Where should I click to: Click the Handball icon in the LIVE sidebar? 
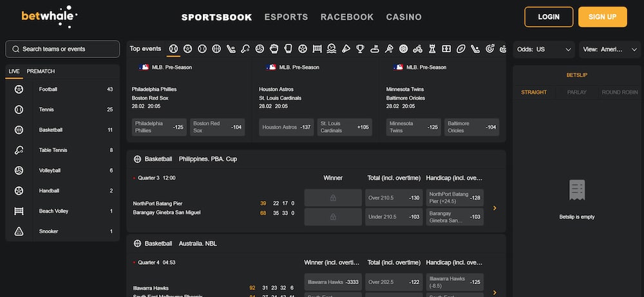pyautogui.click(x=19, y=191)
